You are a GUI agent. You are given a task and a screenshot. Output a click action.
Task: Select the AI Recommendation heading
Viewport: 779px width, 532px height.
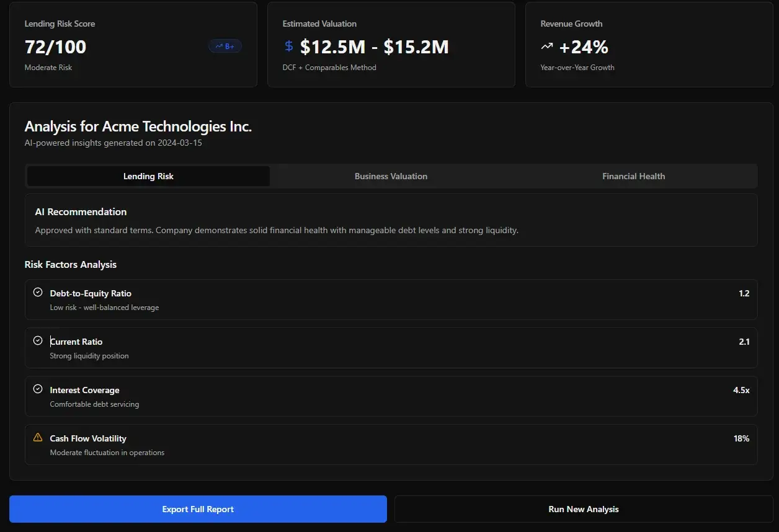click(x=81, y=211)
